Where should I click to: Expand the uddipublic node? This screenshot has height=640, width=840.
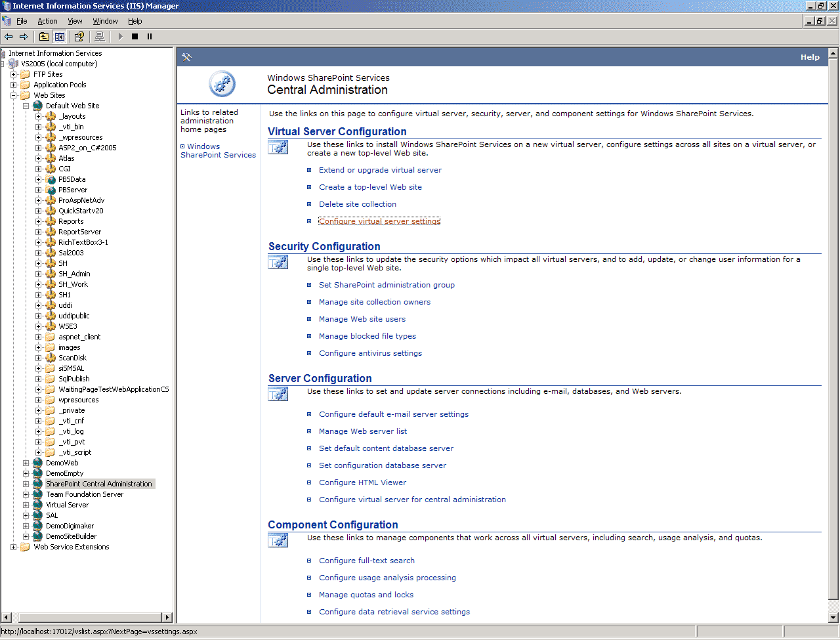[x=39, y=316]
